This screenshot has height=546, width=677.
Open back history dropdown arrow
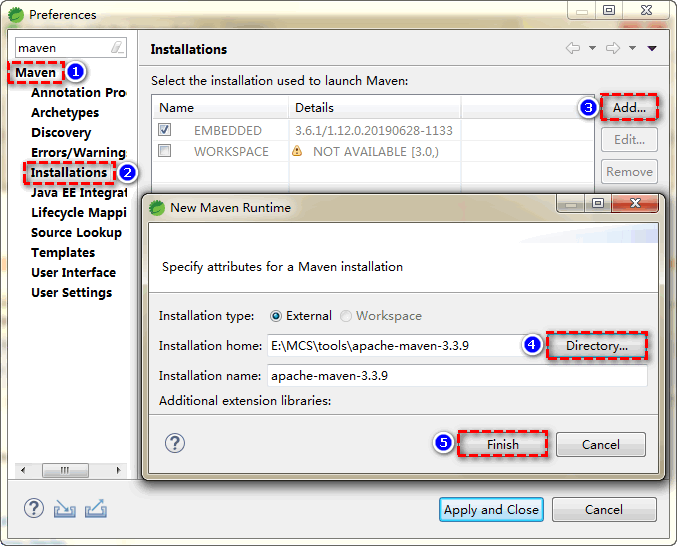(593, 48)
